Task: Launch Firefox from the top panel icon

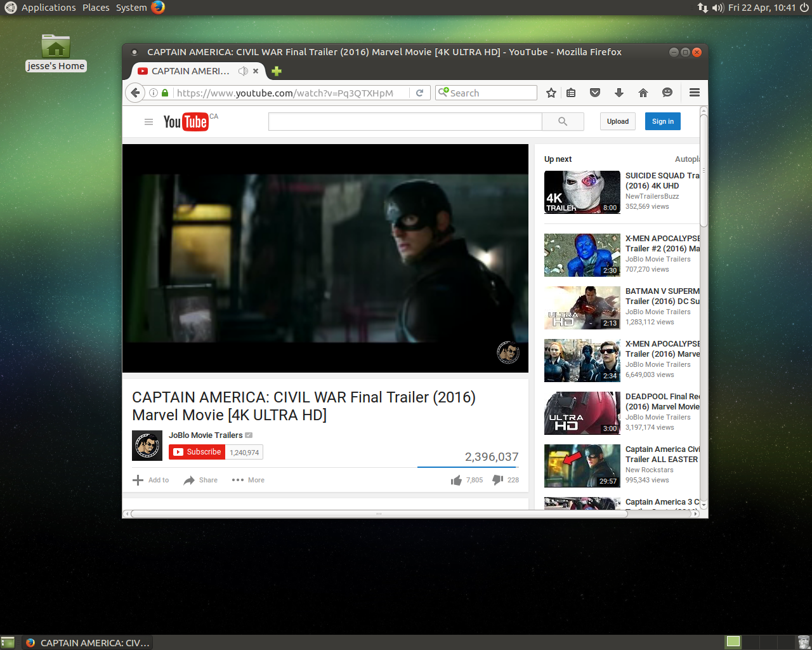Action: (x=158, y=7)
